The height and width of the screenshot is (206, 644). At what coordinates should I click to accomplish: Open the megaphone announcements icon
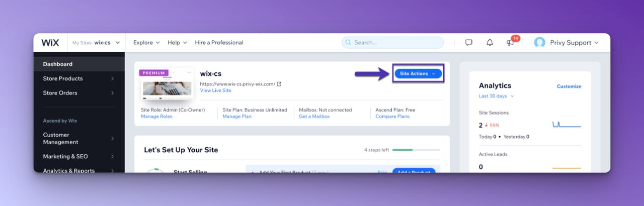[x=510, y=43]
